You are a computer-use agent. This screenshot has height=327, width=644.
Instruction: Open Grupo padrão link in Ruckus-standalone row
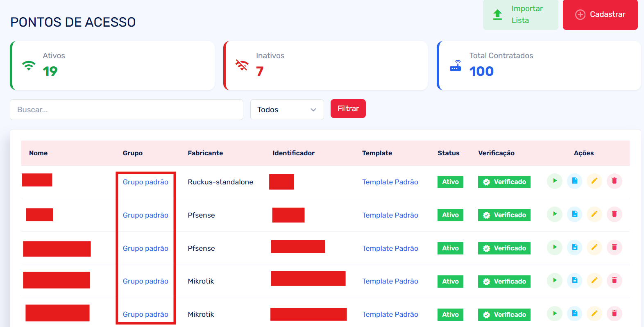(145, 182)
